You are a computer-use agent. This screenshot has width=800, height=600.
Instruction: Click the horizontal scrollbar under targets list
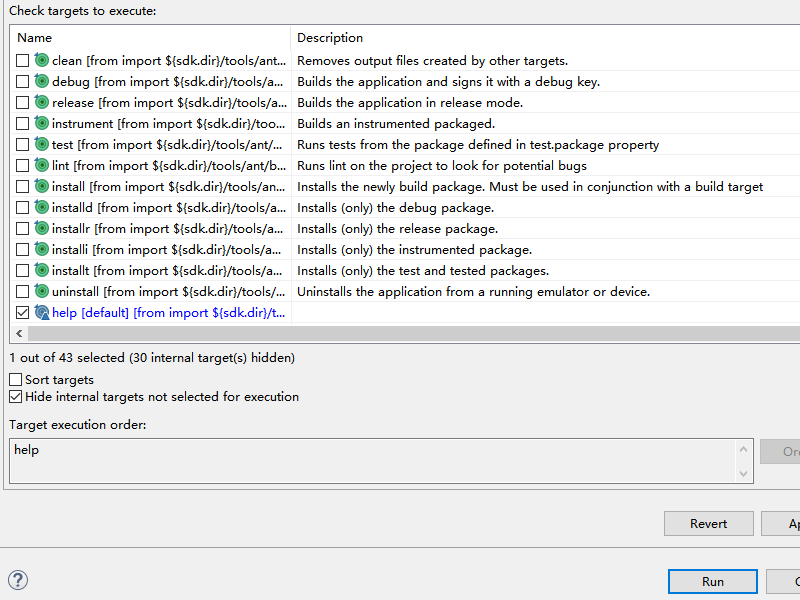click(x=400, y=333)
